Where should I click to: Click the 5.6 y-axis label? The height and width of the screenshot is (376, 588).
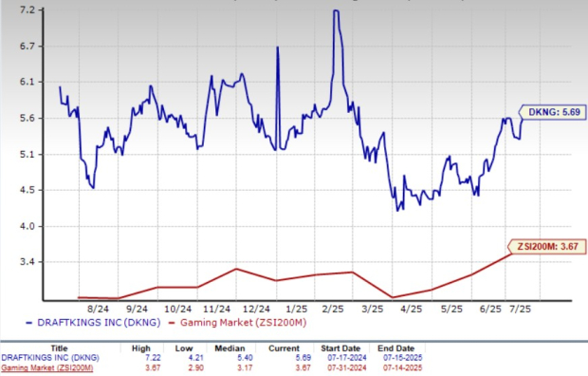point(27,119)
